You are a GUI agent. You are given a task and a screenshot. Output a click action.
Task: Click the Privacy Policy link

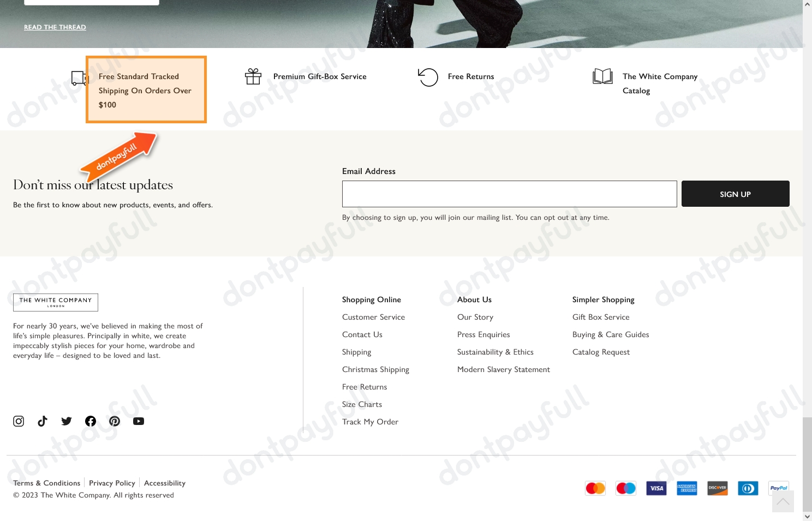pyautogui.click(x=112, y=482)
